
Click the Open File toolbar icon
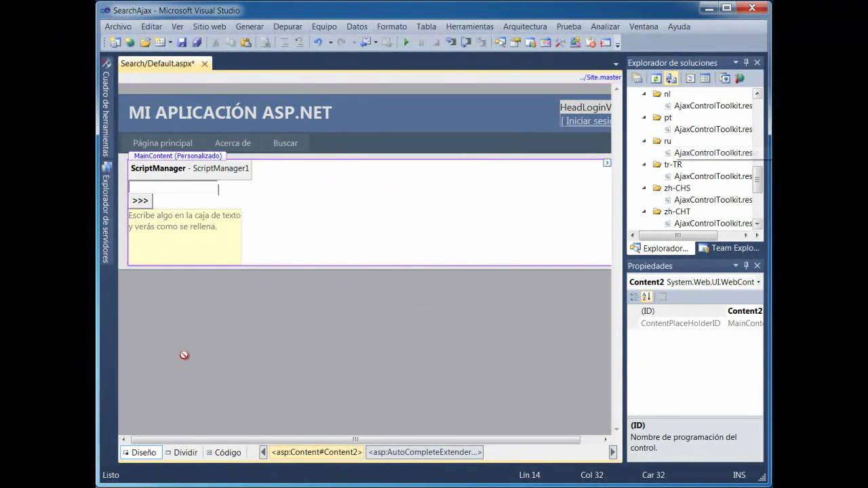145,42
